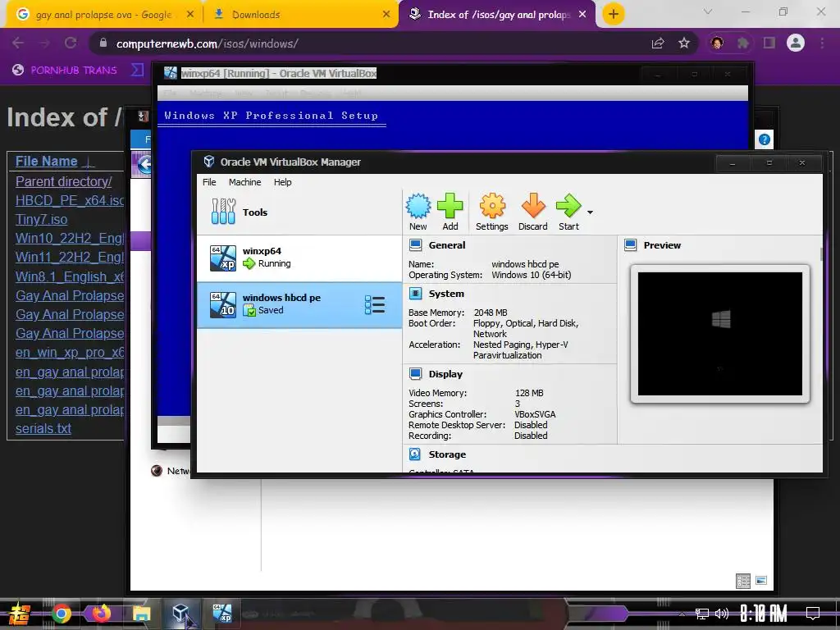Click the Add machine green plus icon
This screenshot has width=840, height=630.
click(x=450, y=212)
